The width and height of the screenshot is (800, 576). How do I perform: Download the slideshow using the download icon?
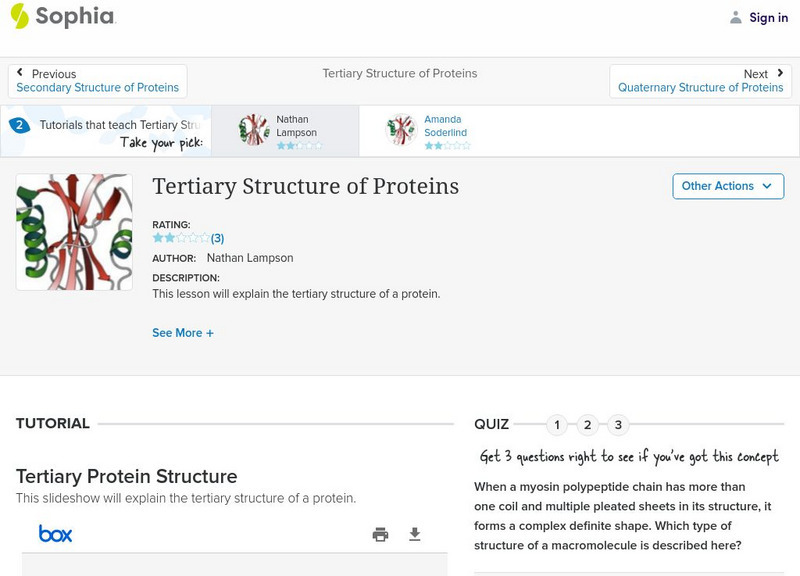(x=415, y=535)
